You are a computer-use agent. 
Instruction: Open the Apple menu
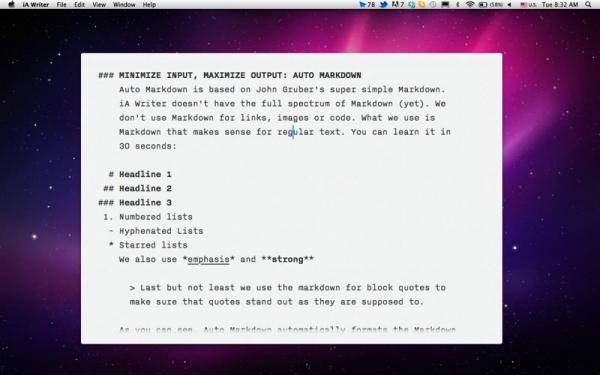click(x=11, y=5)
